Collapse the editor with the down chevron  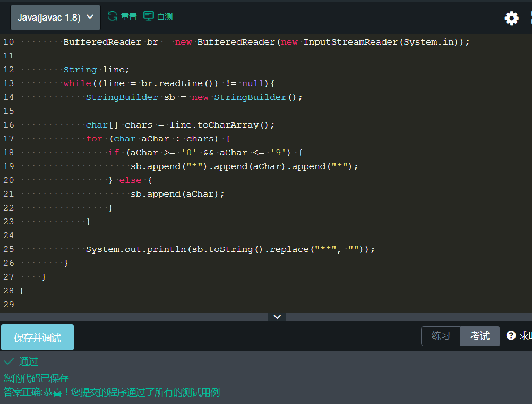pos(277,317)
